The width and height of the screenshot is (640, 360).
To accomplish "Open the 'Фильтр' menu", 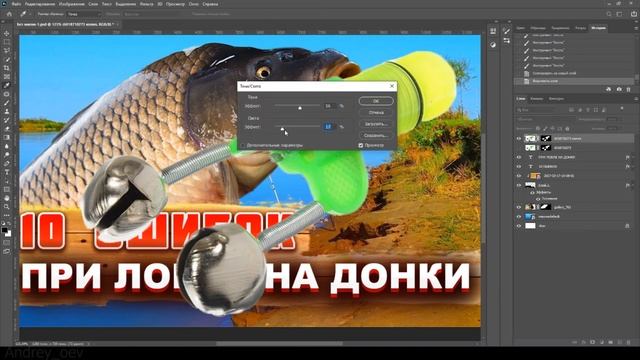I will point(147,4).
